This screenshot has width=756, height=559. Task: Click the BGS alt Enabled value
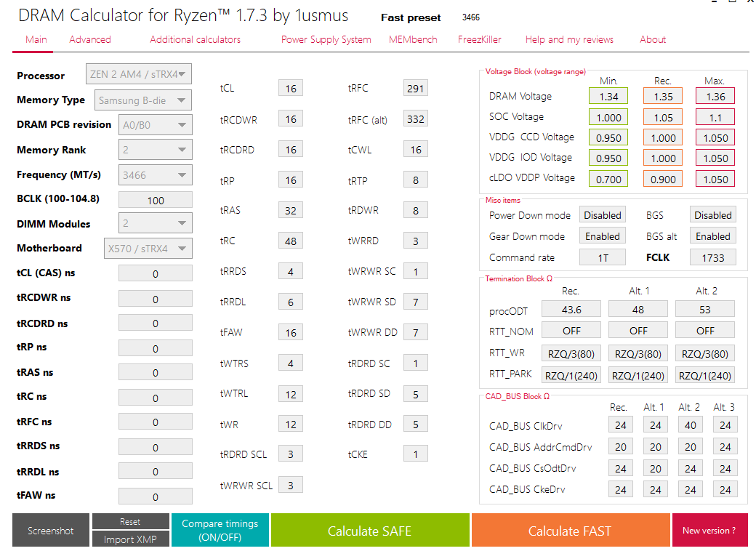pos(713,236)
